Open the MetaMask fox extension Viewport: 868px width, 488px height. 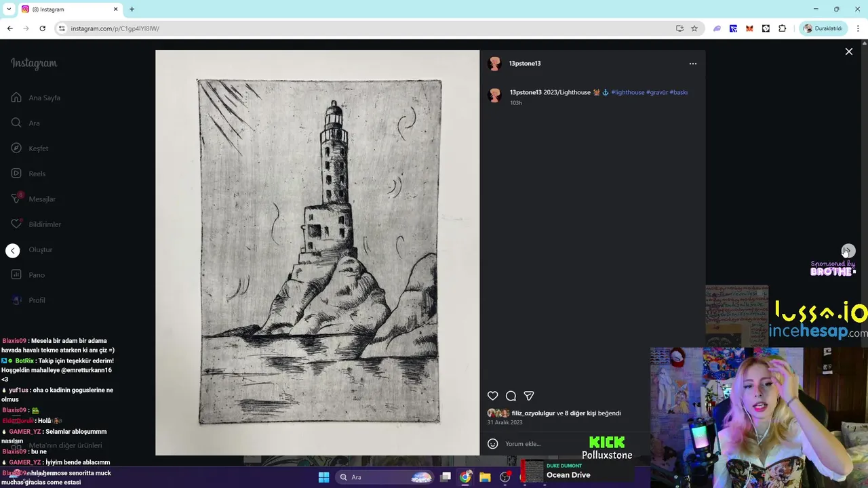click(749, 28)
